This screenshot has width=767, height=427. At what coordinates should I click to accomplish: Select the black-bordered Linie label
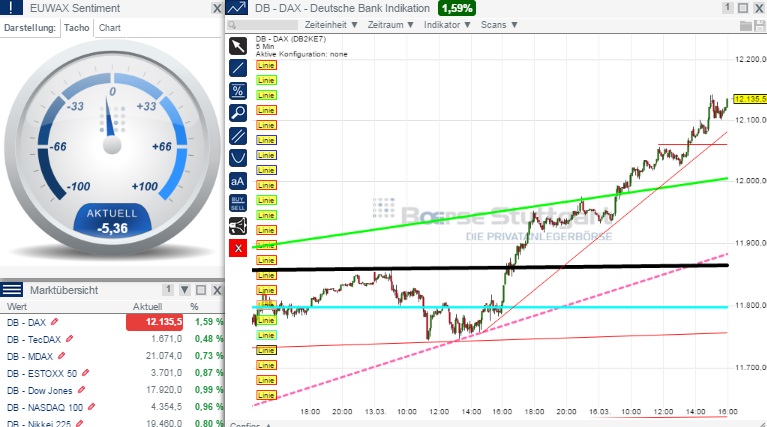click(266, 350)
